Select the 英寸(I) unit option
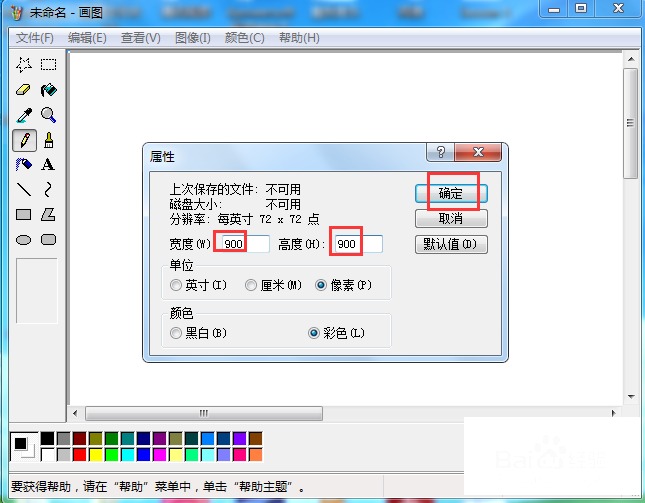The image size is (645, 503). pos(198,285)
